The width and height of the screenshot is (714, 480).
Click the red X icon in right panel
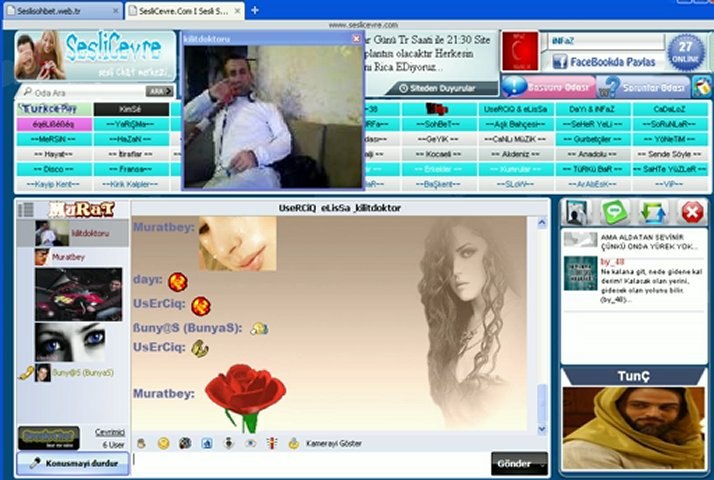[692, 213]
